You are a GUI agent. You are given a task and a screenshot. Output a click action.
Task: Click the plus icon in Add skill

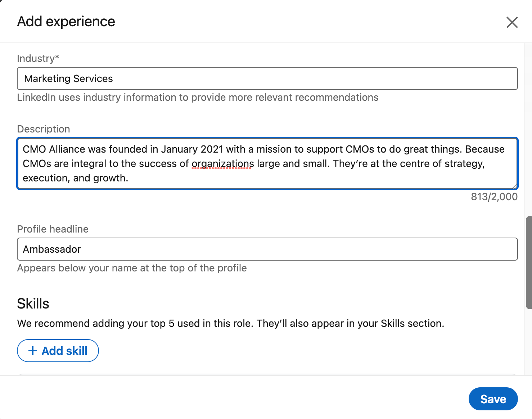pos(33,351)
